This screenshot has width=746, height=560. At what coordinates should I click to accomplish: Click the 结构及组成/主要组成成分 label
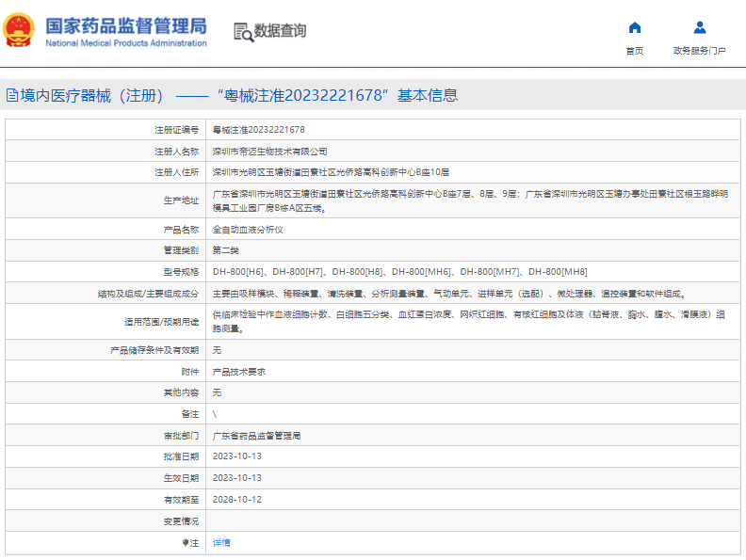(149, 294)
